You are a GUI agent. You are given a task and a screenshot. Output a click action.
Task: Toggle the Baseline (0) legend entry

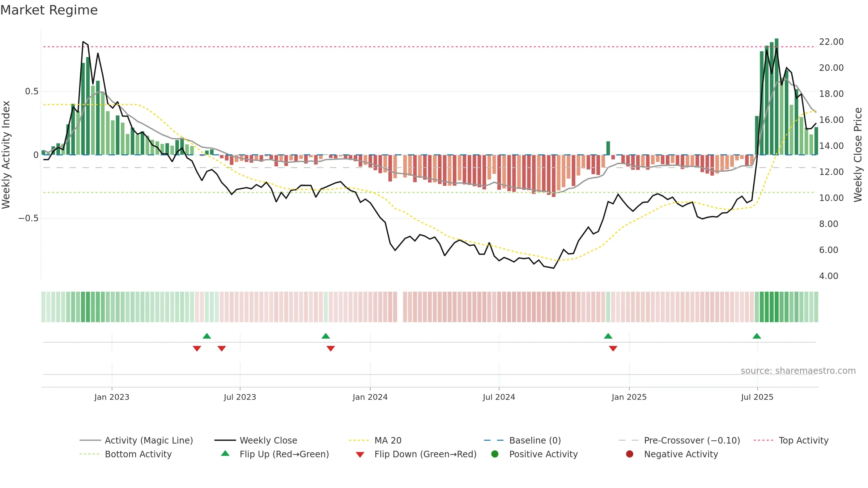(x=522, y=440)
